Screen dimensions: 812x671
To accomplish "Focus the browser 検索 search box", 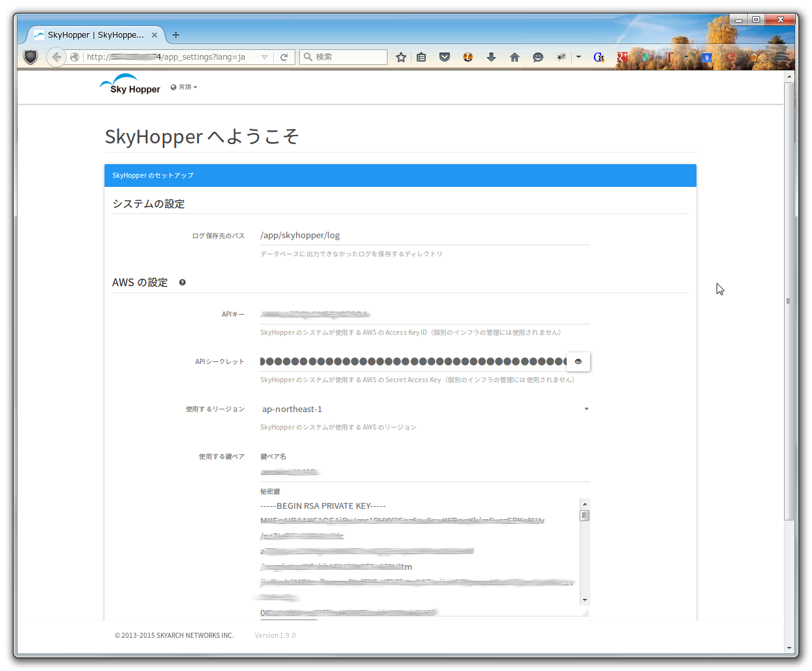I will [x=343, y=57].
